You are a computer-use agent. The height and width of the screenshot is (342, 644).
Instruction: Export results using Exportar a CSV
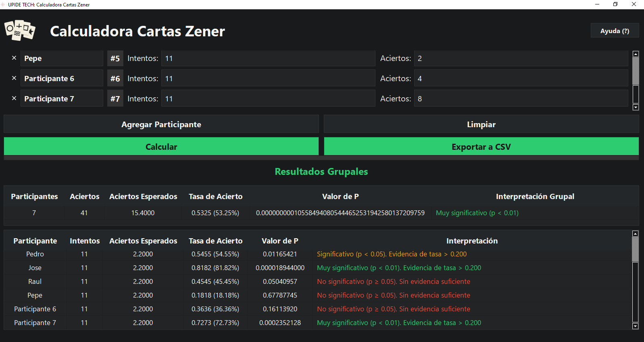point(481,147)
